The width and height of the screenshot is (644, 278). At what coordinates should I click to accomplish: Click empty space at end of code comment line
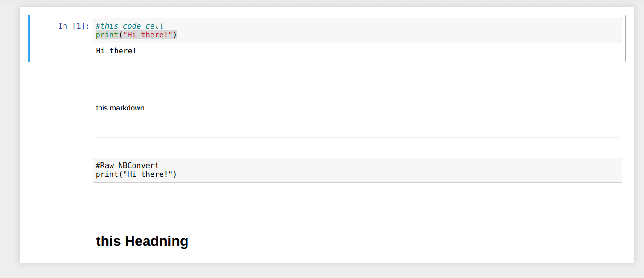click(368, 26)
